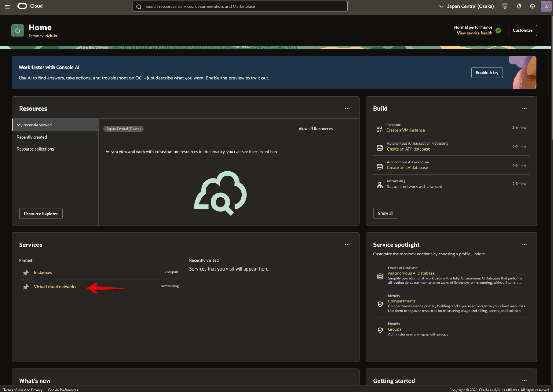
Task: Open the Autonomous AI Database link
Action: tap(411, 273)
